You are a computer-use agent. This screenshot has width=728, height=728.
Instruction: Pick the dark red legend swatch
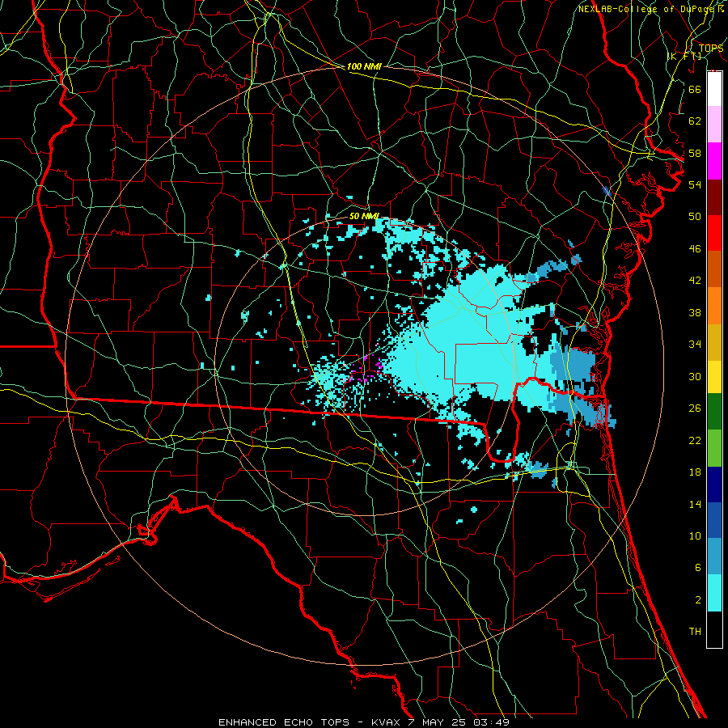point(714,197)
